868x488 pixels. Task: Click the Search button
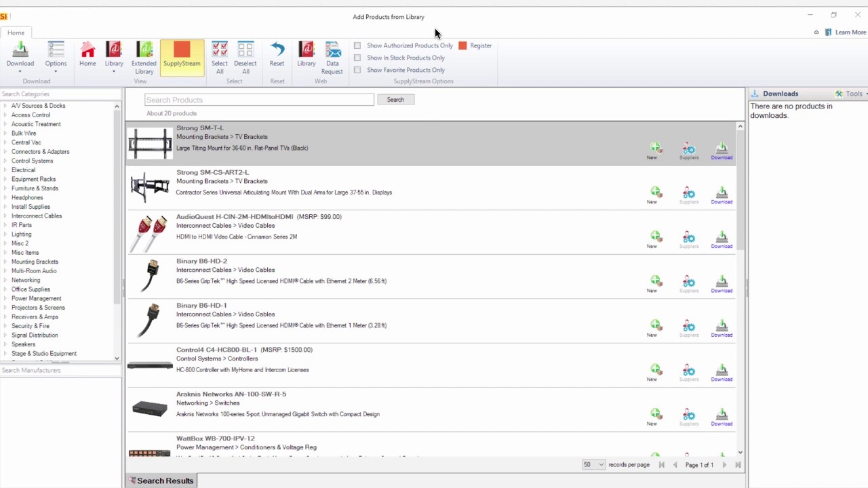[x=395, y=100]
